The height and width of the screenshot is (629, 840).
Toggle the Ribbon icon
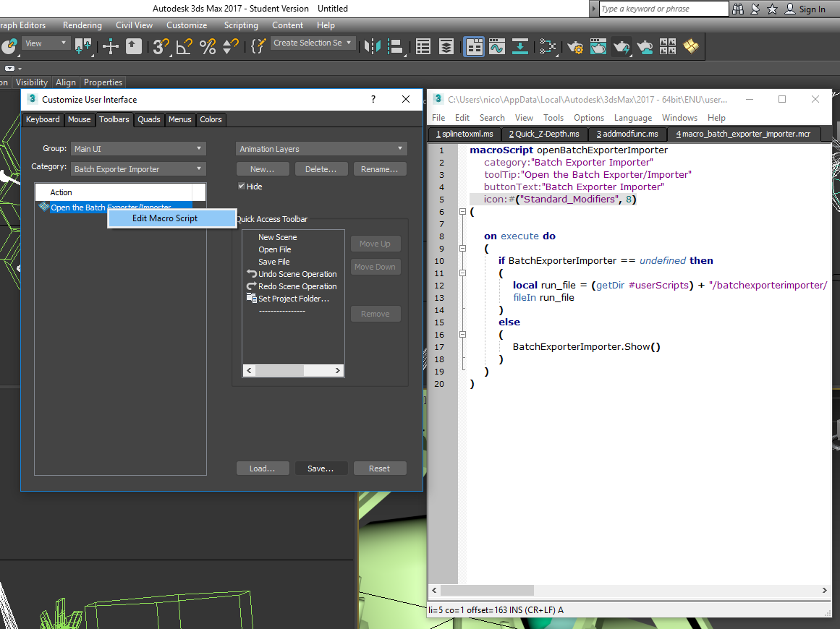tap(474, 46)
